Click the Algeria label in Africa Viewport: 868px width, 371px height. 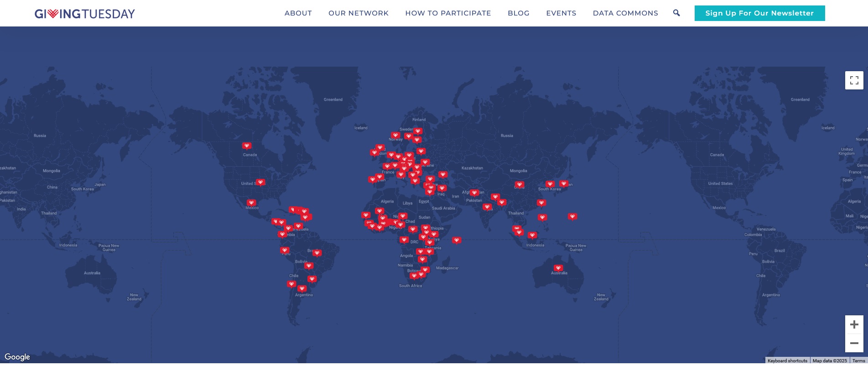(x=387, y=201)
